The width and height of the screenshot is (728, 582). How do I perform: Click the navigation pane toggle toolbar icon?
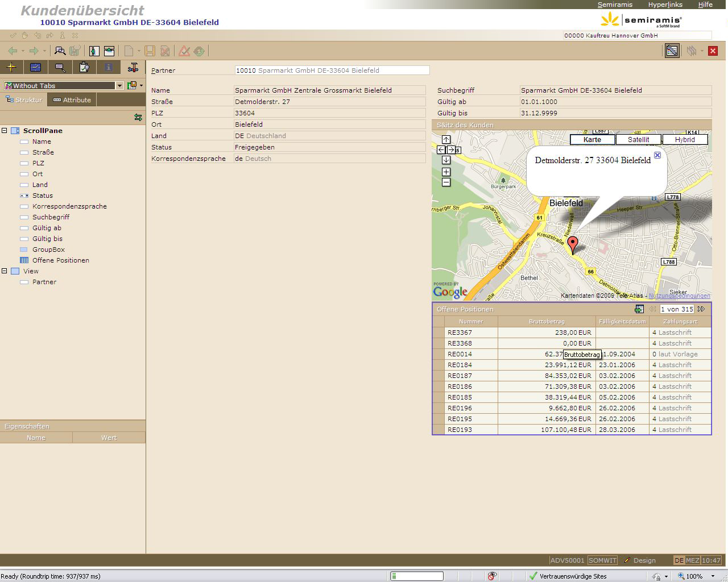(x=94, y=51)
